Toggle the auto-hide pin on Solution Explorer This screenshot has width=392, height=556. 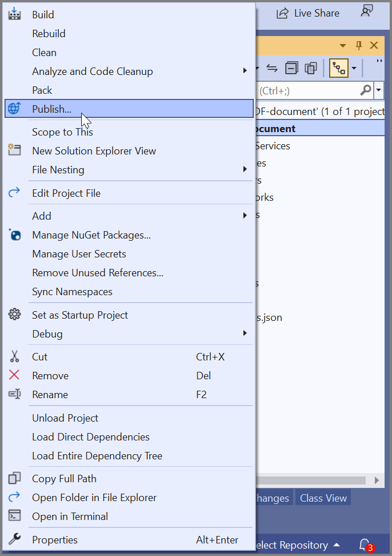[359, 45]
